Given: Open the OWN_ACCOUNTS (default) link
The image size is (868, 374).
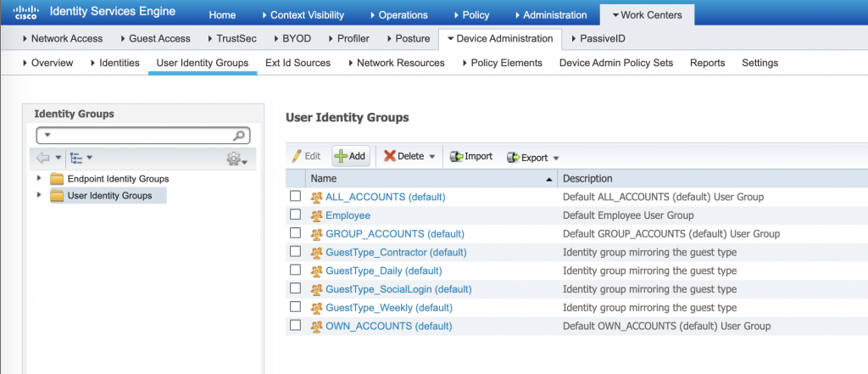Looking at the screenshot, I should pos(388,327).
